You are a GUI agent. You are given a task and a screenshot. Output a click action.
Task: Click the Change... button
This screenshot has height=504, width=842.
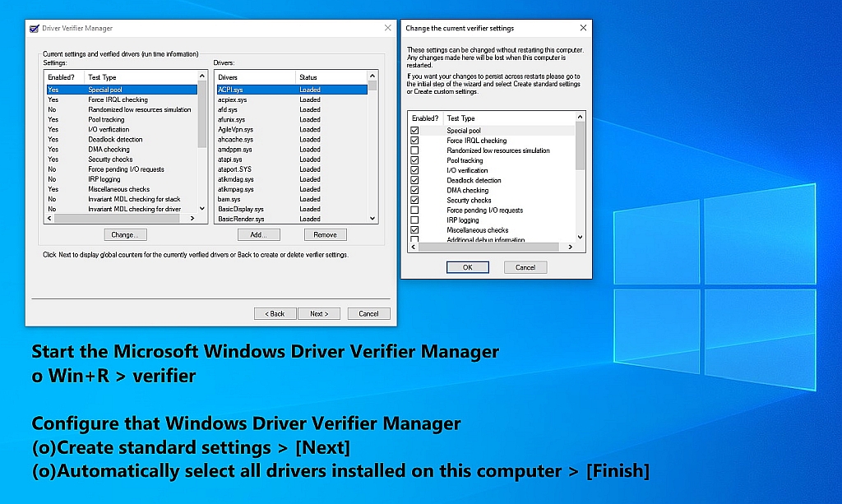(x=125, y=234)
